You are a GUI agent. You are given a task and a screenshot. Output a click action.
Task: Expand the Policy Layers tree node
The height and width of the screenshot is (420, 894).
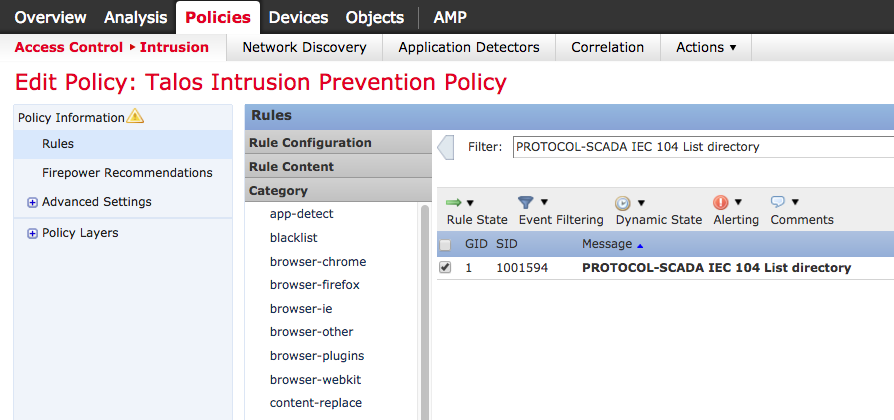(32, 233)
